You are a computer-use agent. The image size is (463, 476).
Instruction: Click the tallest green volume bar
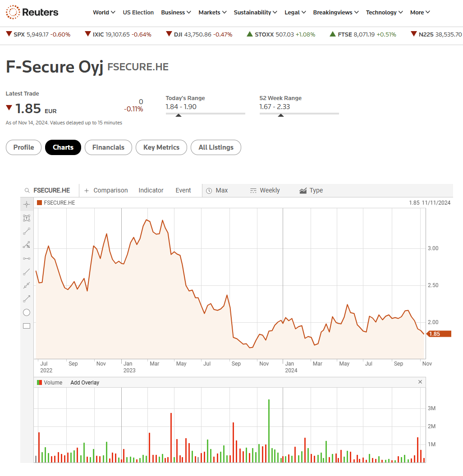click(269, 431)
